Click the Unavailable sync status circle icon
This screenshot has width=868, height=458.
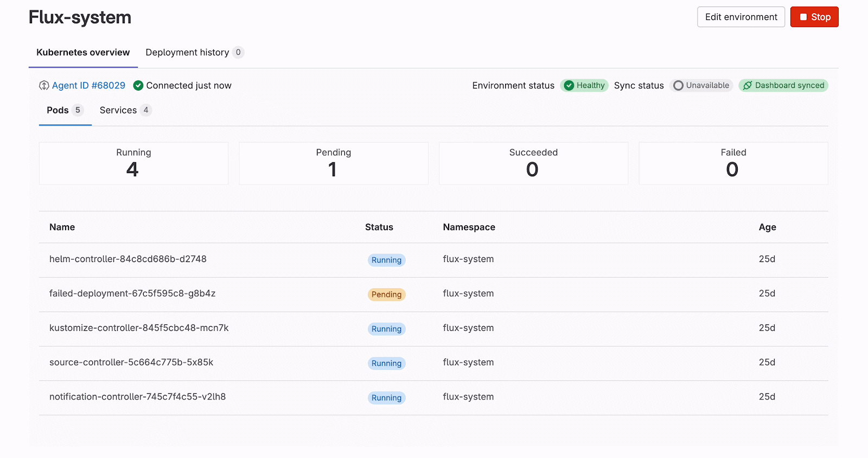(678, 86)
